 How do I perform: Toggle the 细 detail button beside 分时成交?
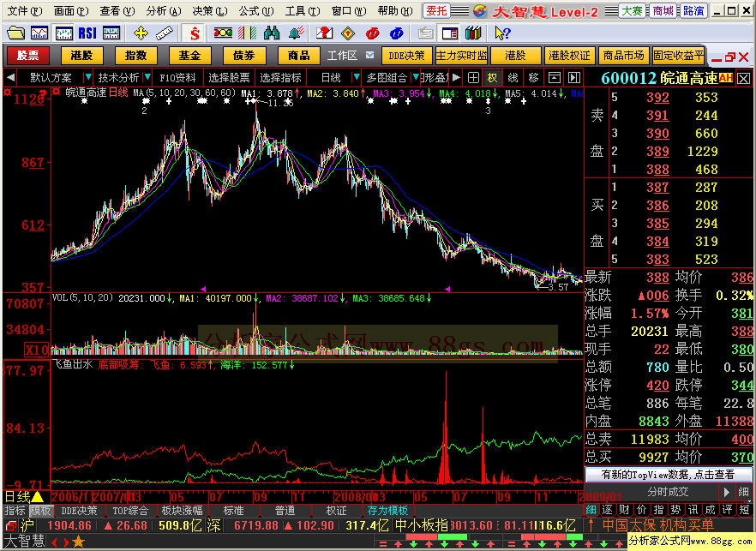pos(743,492)
